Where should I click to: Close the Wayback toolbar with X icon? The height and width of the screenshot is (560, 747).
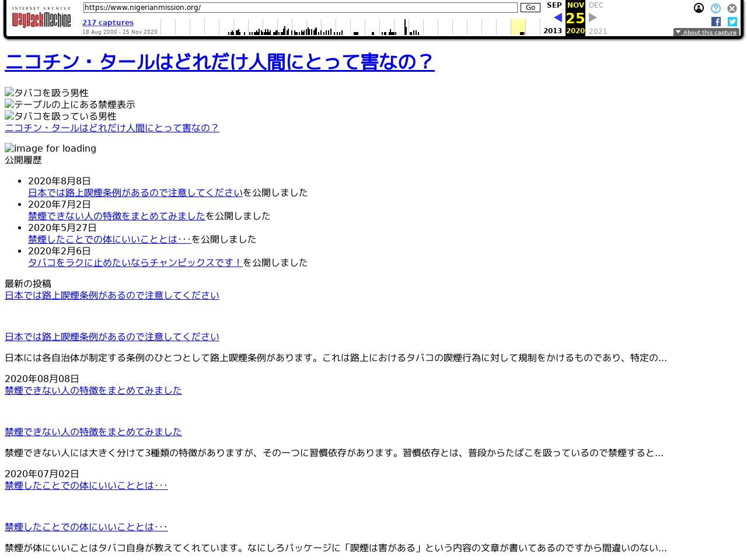[x=732, y=8]
